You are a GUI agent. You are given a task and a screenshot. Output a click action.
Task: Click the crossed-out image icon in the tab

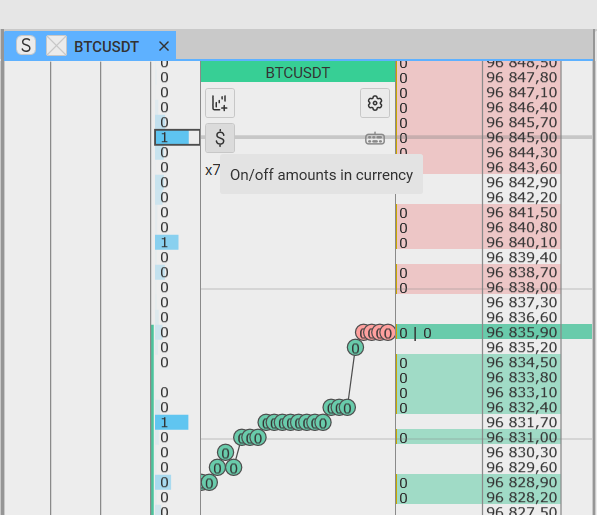tap(56, 45)
